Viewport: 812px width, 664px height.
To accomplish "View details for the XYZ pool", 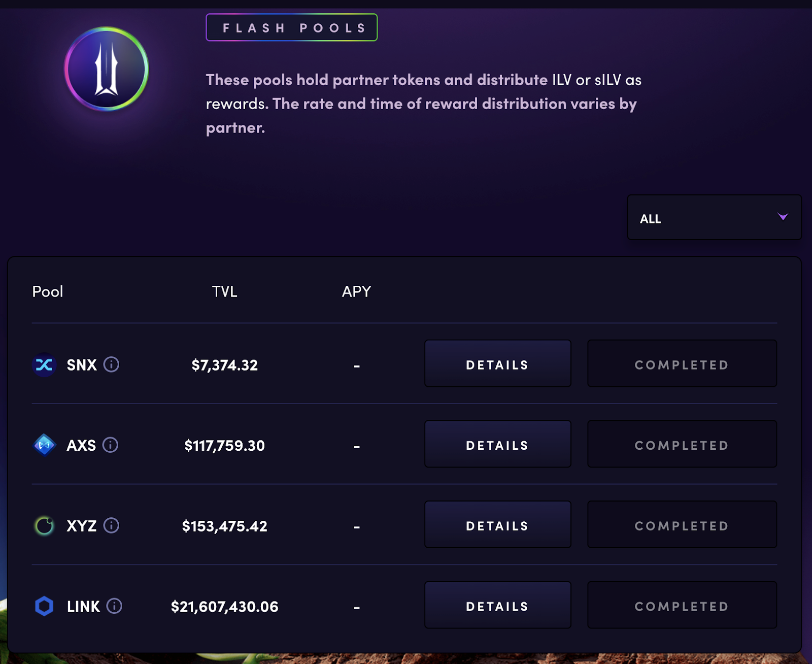I will tap(497, 524).
